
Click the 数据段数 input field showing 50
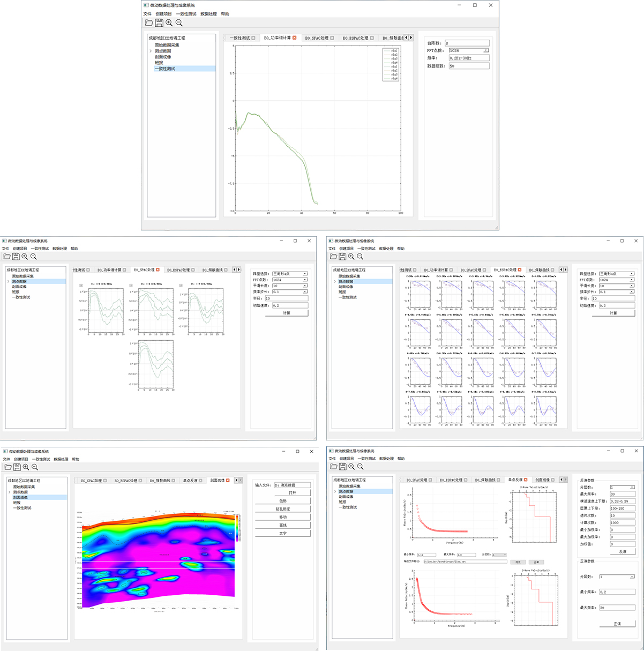coord(468,66)
